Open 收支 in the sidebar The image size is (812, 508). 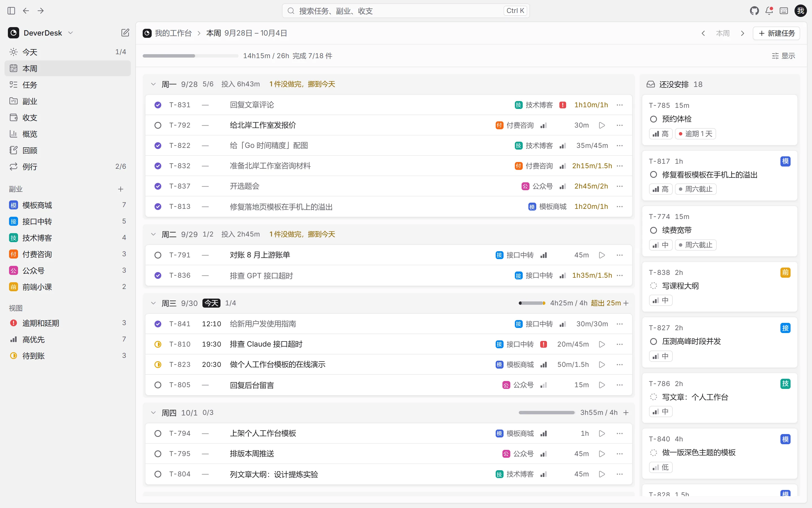(x=68, y=118)
